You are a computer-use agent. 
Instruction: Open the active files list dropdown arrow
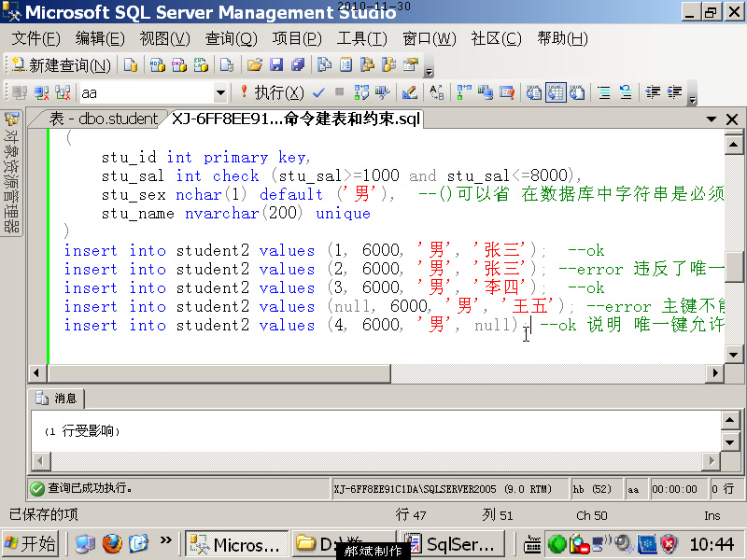[x=712, y=119]
